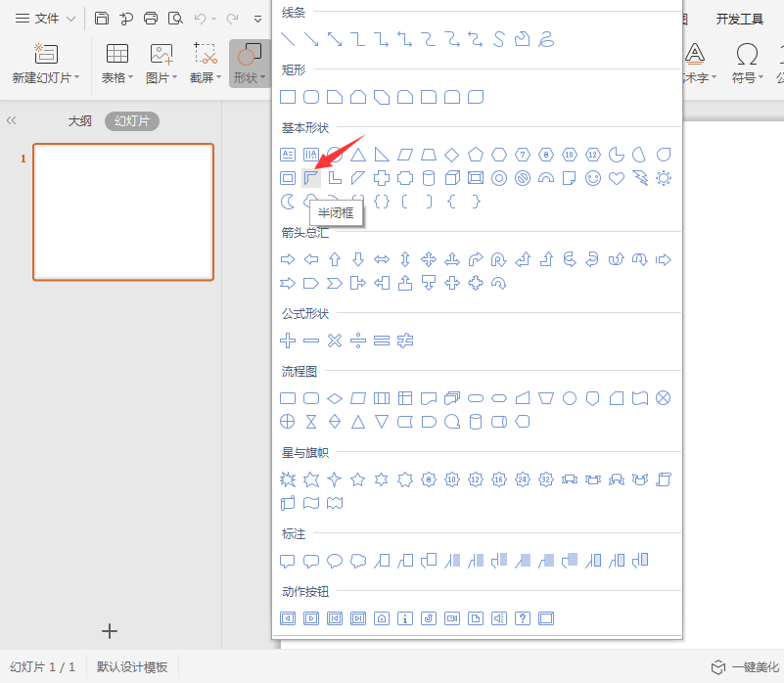Click the save icon in quick toolbar

point(102,18)
